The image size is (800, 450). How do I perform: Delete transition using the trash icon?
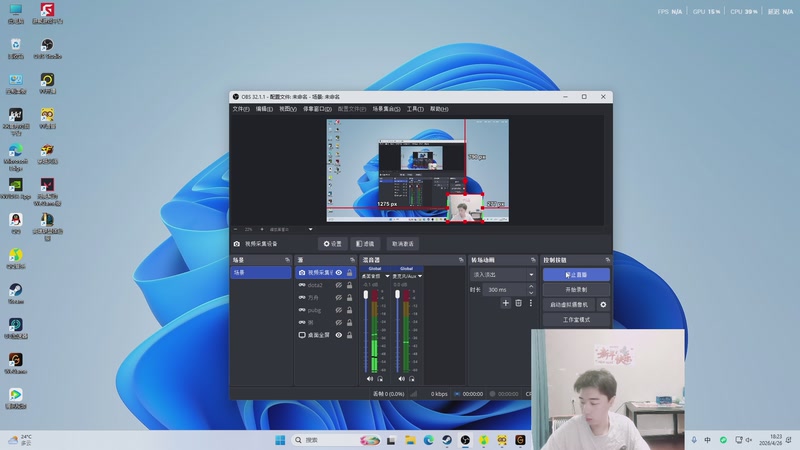pos(518,303)
